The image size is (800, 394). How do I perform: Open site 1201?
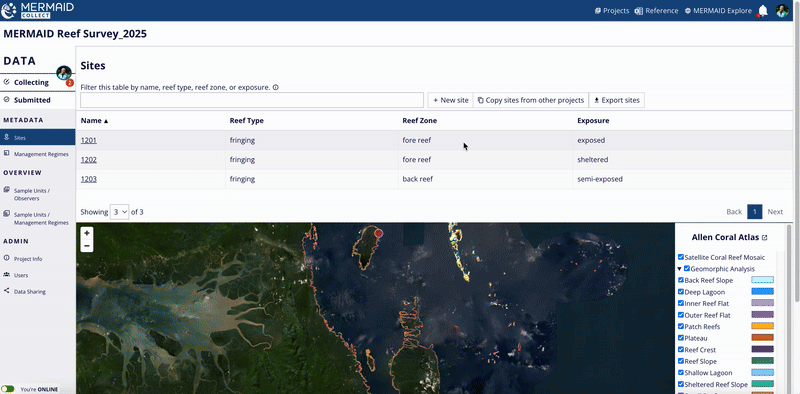(89, 140)
